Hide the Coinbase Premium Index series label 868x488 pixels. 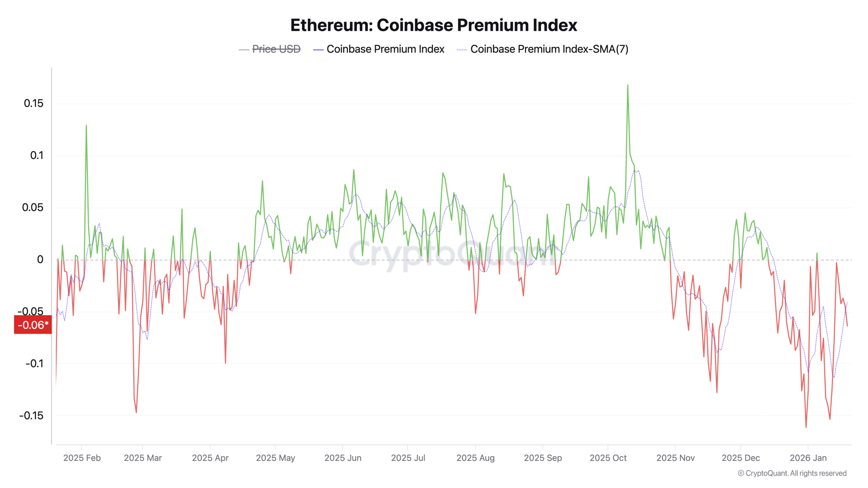click(x=385, y=49)
